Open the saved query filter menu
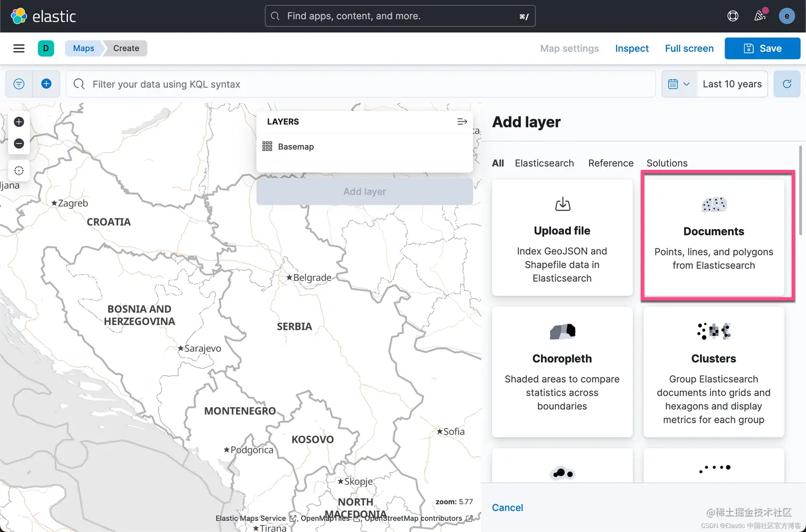 click(19, 84)
